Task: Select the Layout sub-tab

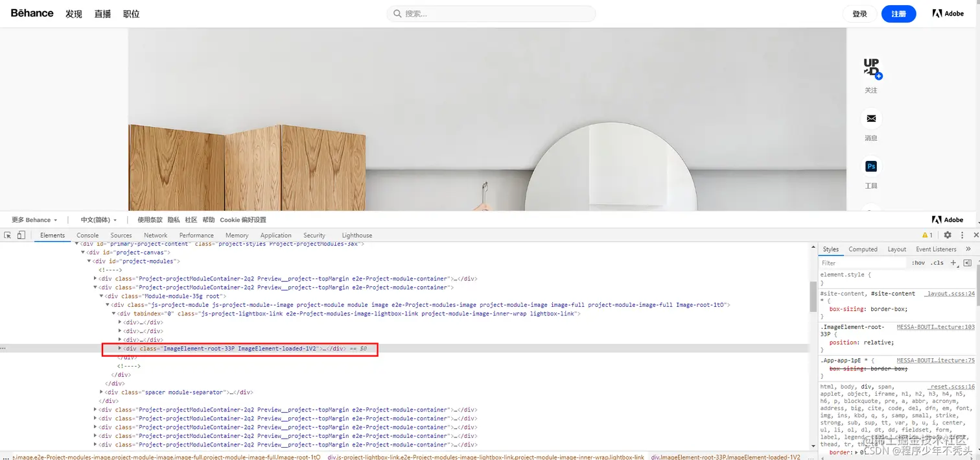Action: coord(897,249)
